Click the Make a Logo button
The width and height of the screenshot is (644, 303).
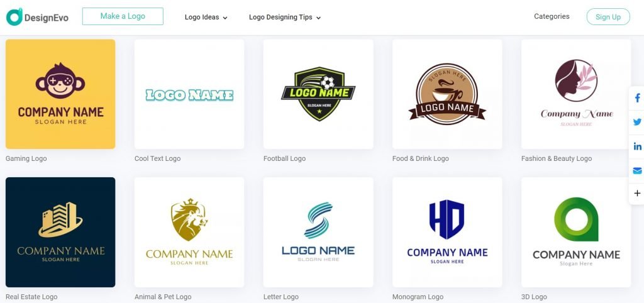tap(123, 16)
